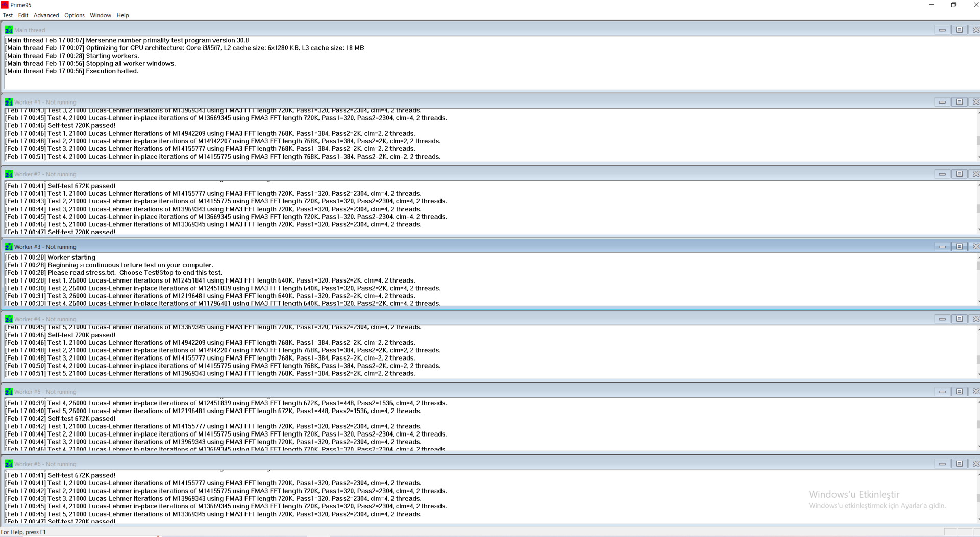The height and width of the screenshot is (537, 980).
Task: Click the 'Optimizing for CPU architecture' log line
Action: pyautogui.click(x=185, y=48)
